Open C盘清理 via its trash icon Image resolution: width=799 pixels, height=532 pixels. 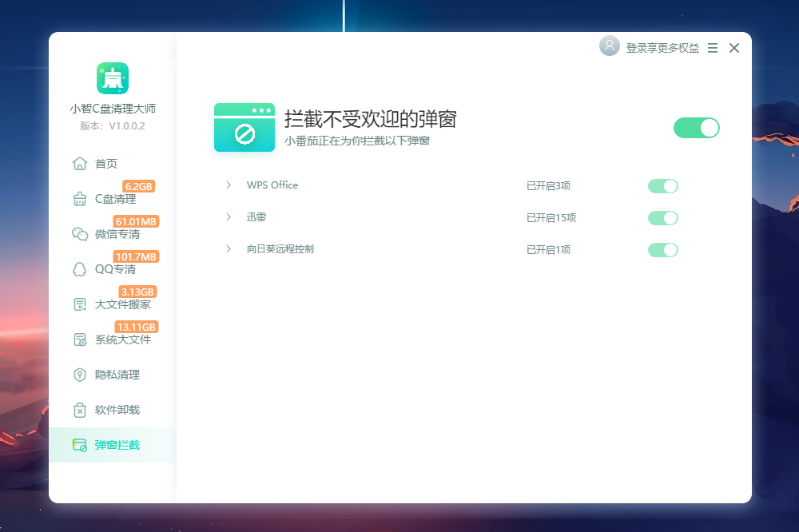(80, 199)
